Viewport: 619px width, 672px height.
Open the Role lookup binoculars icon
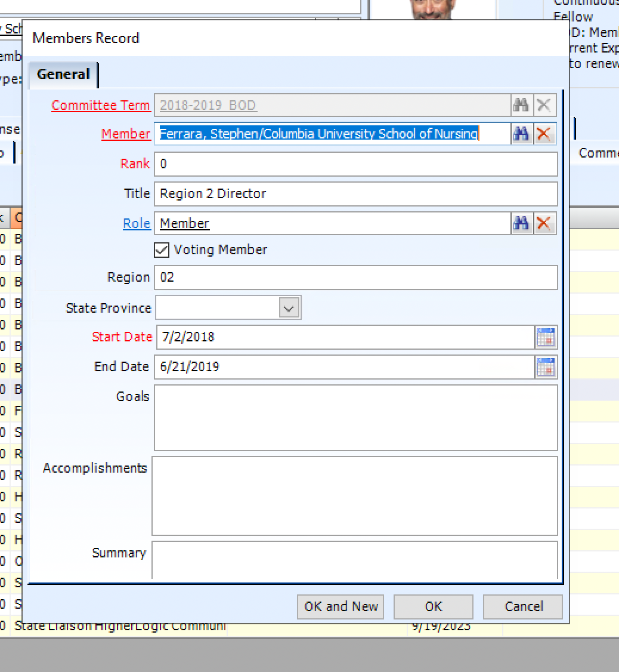click(521, 223)
